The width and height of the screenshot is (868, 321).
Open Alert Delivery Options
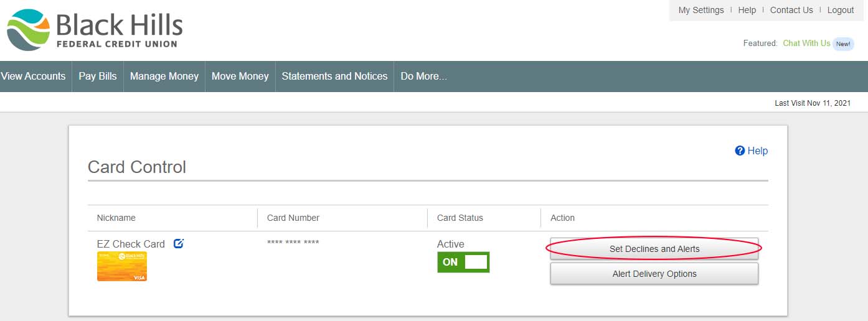pos(654,274)
